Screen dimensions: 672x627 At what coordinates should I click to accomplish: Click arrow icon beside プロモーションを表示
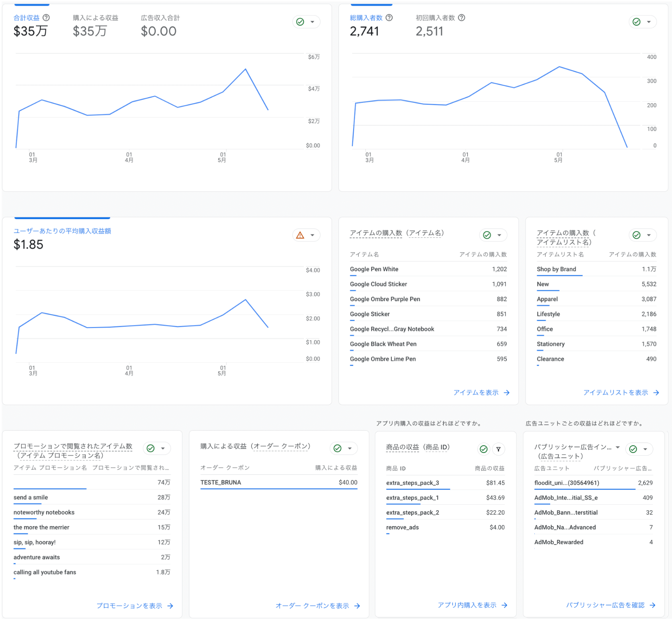point(170,605)
